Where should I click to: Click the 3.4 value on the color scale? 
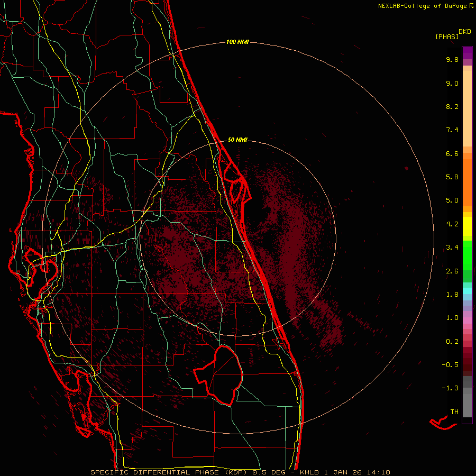[452, 248]
